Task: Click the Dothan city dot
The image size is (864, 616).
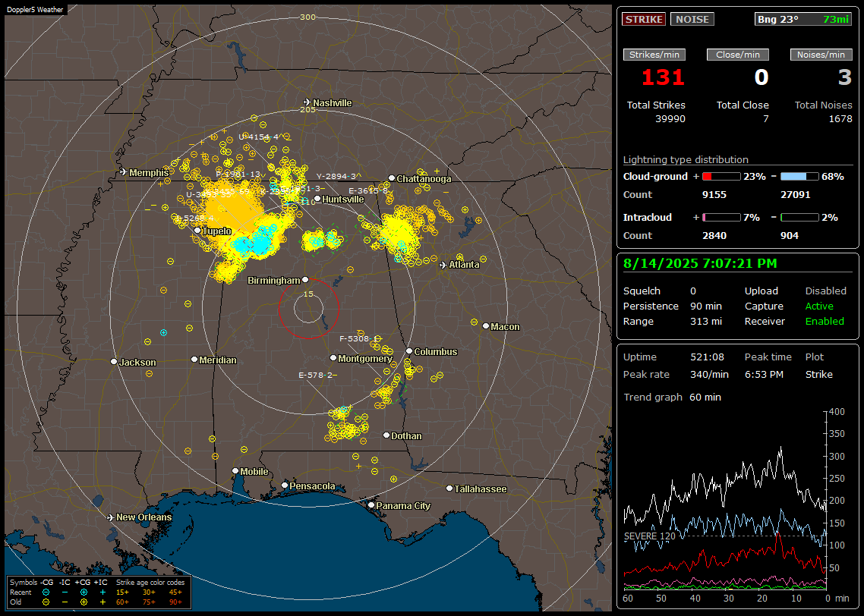Action: click(x=386, y=435)
